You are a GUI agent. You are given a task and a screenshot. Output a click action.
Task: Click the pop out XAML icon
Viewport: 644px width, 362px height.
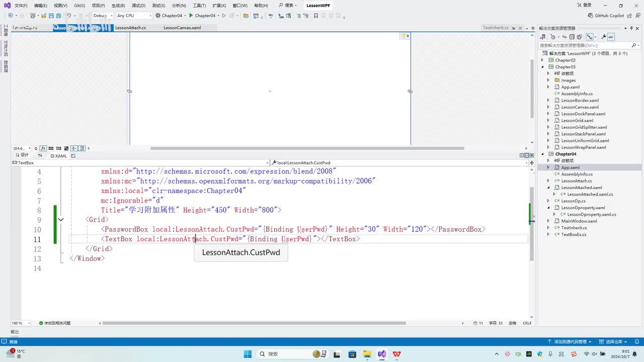(x=73, y=156)
